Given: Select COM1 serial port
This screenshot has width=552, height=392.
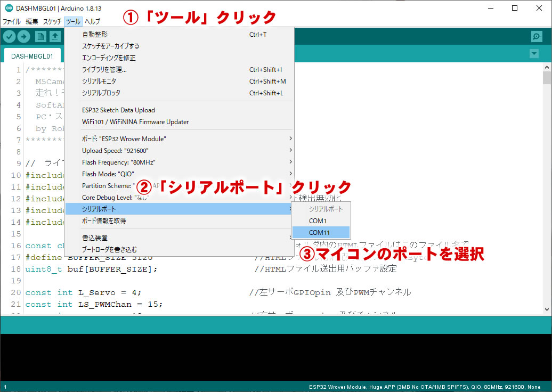Looking at the screenshot, I should pyautogui.click(x=321, y=220).
